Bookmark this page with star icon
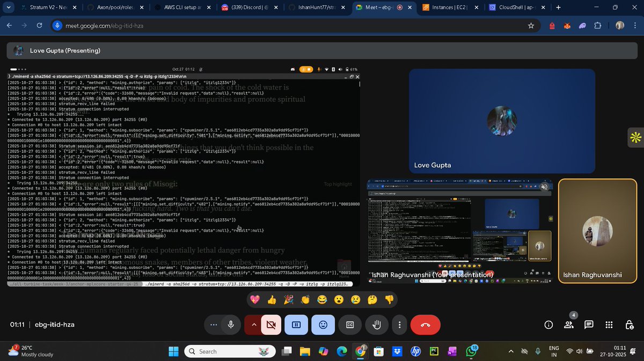644x361 pixels. point(531,25)
